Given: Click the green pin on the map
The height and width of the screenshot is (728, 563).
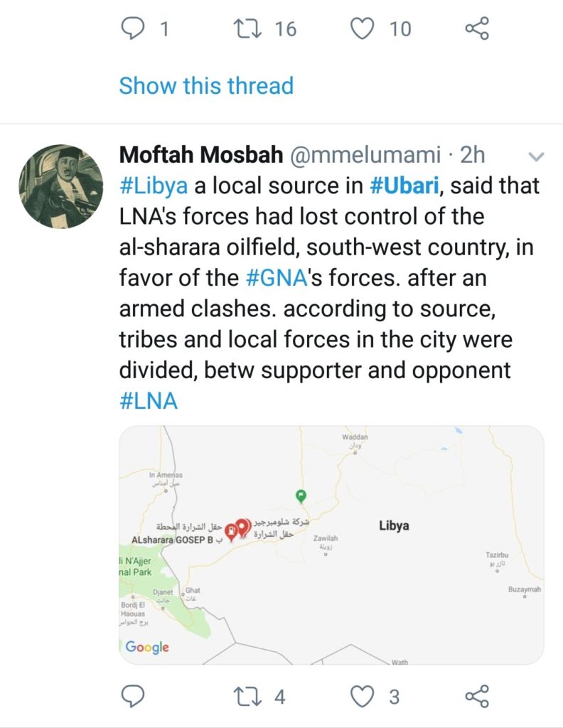Looking at the screenshot, I should click(x=301, y=495).
